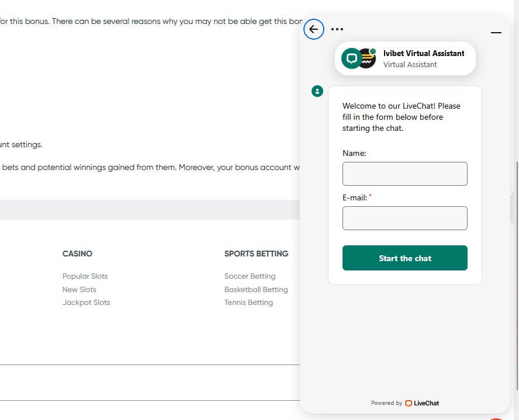Click the Ivibet Virtual Assistant title

(424, 53)
